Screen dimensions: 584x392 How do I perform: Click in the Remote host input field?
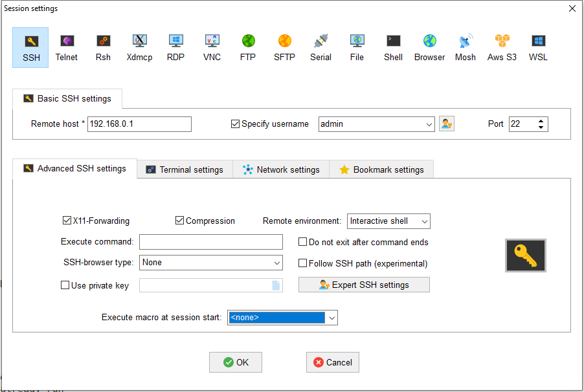point(139,124)
